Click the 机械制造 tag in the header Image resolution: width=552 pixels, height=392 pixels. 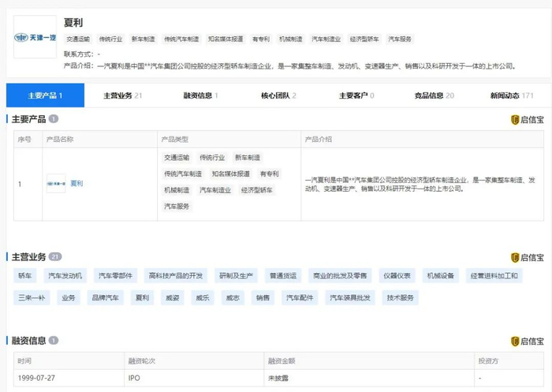pos(291,39)
